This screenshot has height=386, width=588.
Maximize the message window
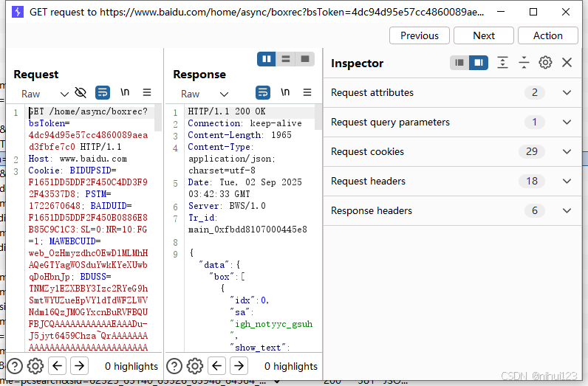[x=533, y=12]
